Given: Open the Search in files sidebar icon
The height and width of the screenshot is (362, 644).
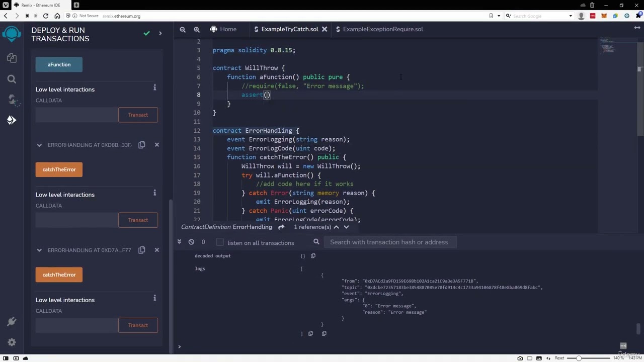Looking at the screenshot, I should (x=12, y=79).
